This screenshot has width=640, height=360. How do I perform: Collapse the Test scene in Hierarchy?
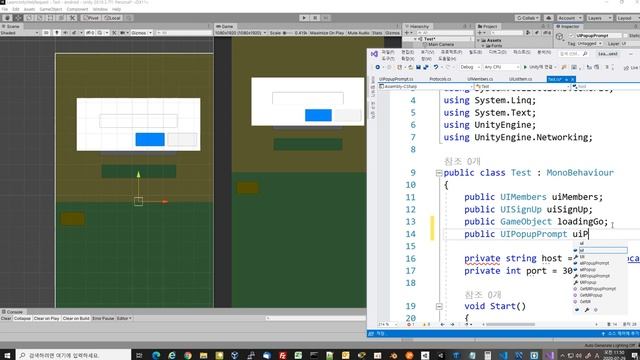pyautogui.click(x=416, y=39)
